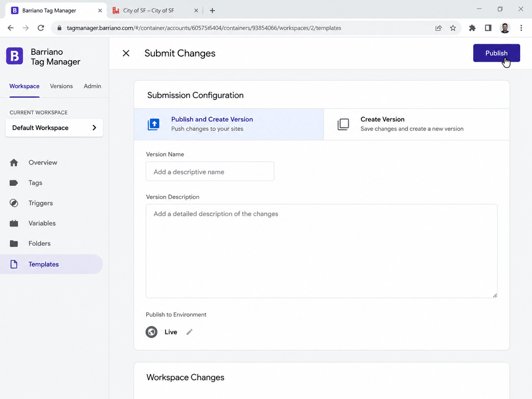Toggle the browser side panel
532x399 pixels.
coord(488,28)
